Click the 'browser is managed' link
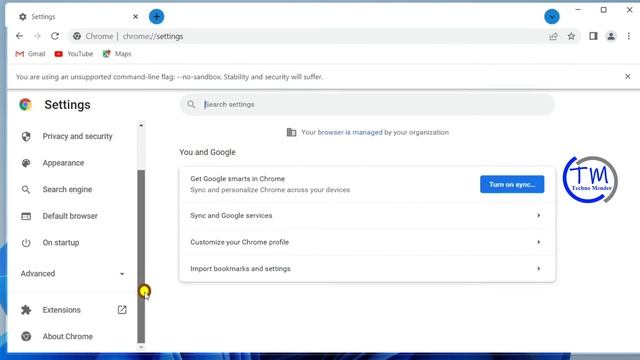 [x=350, y=132]
